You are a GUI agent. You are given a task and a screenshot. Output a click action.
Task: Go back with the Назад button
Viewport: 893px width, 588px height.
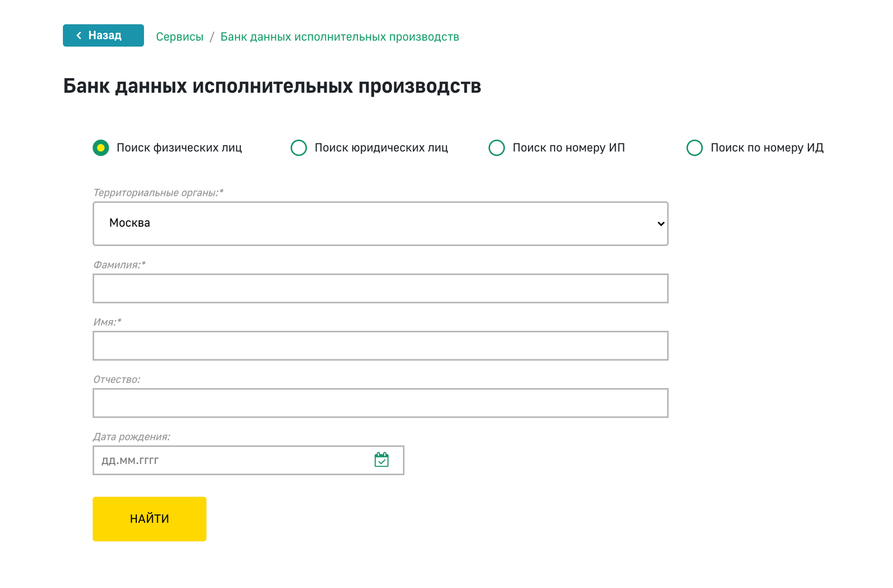coord(103,35)
